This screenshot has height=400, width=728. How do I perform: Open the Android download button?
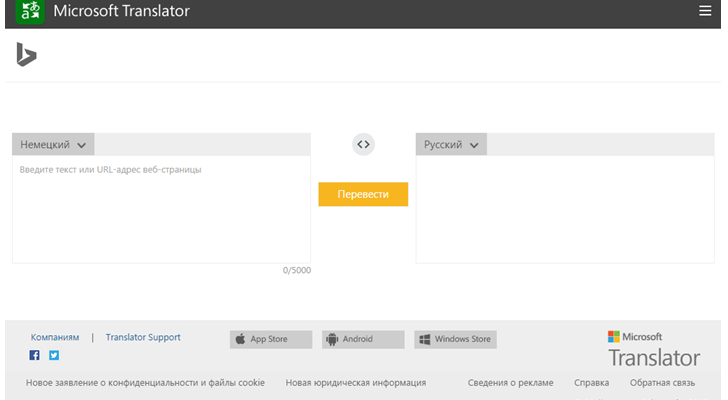click(x=363, y=339)
